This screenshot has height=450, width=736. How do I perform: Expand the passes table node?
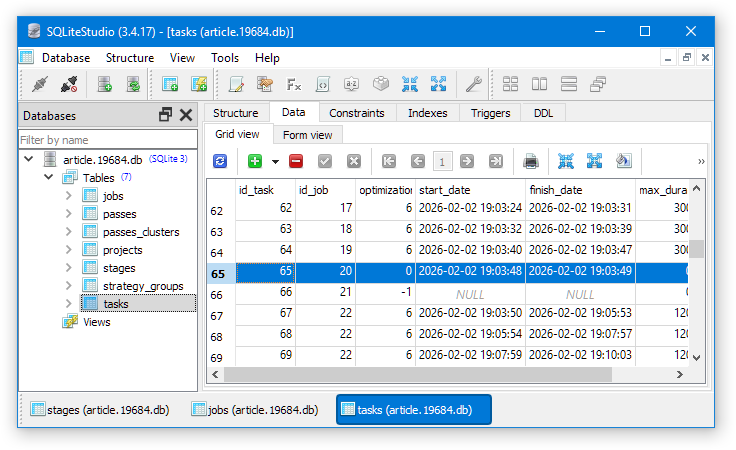pyautogui.click(x=69, y=214)
